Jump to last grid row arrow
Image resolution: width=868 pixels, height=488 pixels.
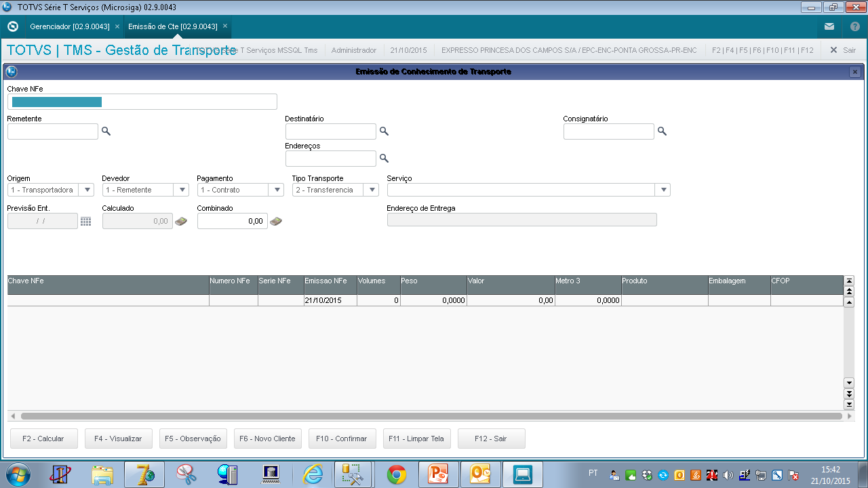pyautogui.click(x=849, y=404)
